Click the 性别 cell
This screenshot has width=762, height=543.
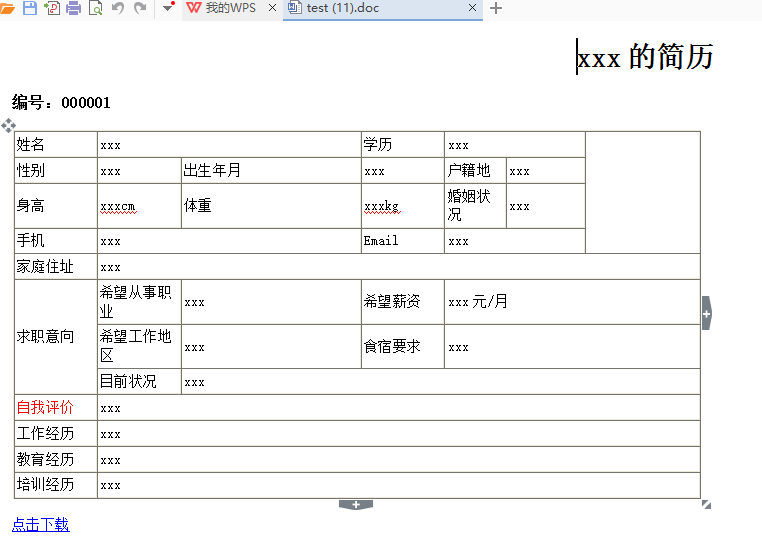56,170
